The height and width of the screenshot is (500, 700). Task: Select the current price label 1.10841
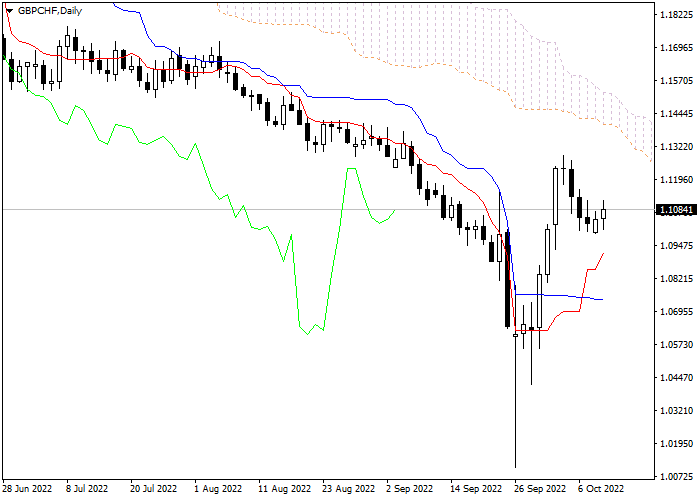676,209
